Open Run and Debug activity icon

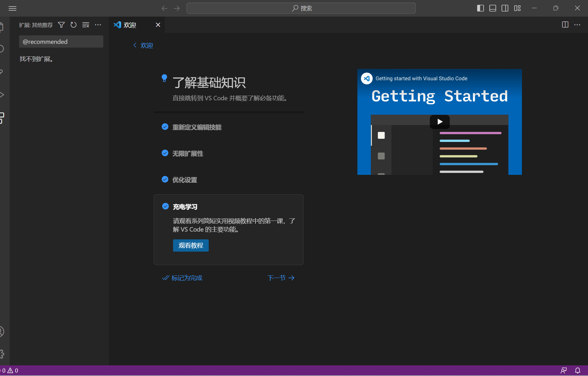[x=2, y=95]
